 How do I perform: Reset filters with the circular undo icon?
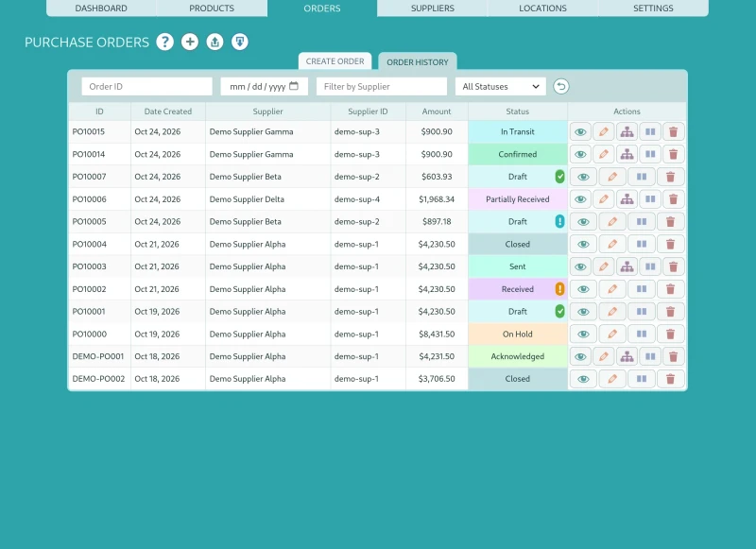[x=560, y=87]
